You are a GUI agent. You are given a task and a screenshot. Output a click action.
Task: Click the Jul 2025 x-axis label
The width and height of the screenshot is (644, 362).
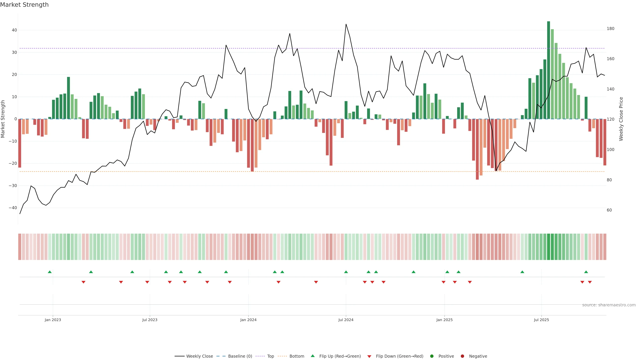point(541,320)
